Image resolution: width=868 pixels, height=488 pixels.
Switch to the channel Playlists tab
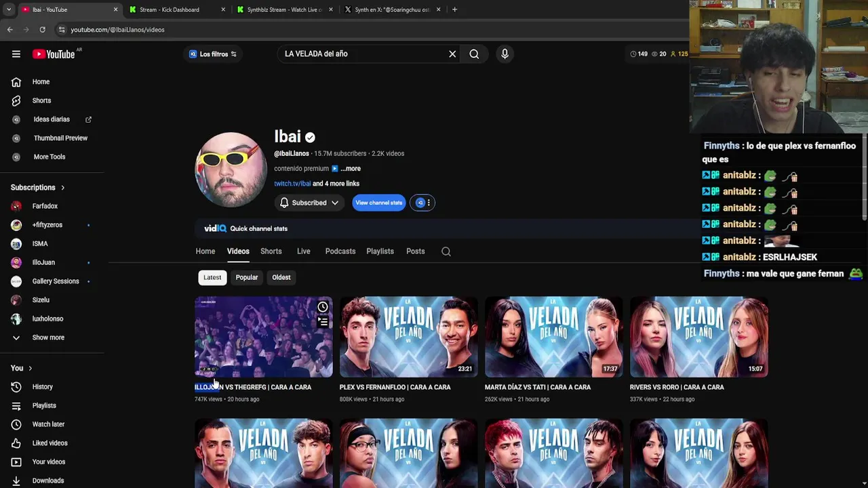pyautogui.click(x=380, y=251)
